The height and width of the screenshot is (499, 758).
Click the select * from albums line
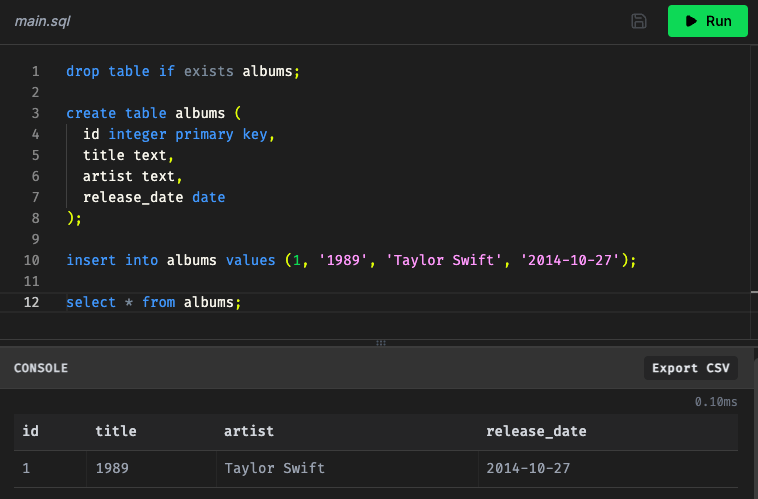tap(154, 302)
